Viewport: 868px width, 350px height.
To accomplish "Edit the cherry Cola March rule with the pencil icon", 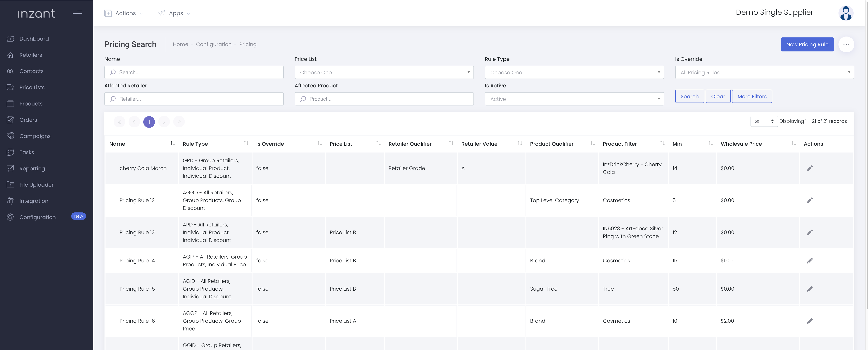I will 810,168.
